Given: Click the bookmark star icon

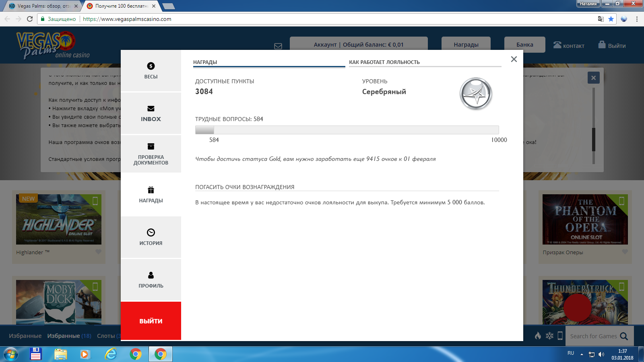Looking at the screenshot, I should click(x=611, y=19).
